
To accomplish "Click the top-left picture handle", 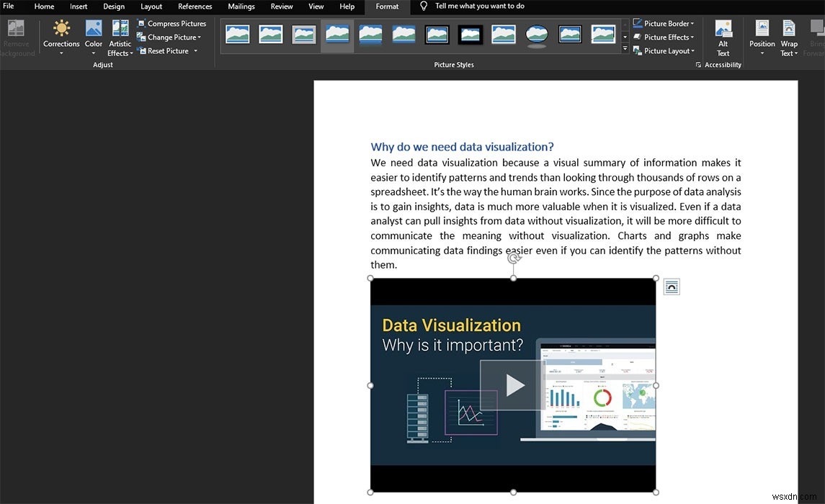I will (x=370, y=278).
